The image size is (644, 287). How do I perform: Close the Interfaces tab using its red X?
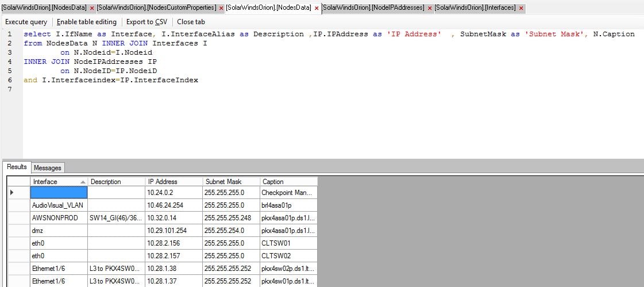521,8
